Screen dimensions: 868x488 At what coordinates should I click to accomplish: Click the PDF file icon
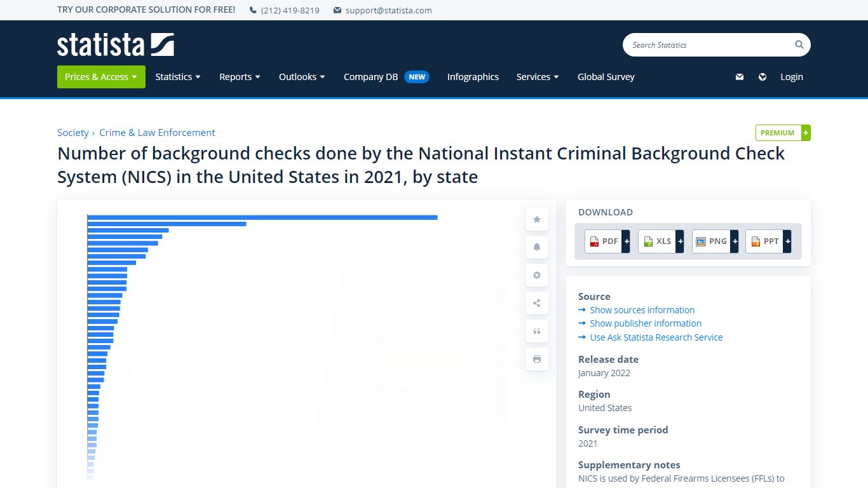click(595, 241)
